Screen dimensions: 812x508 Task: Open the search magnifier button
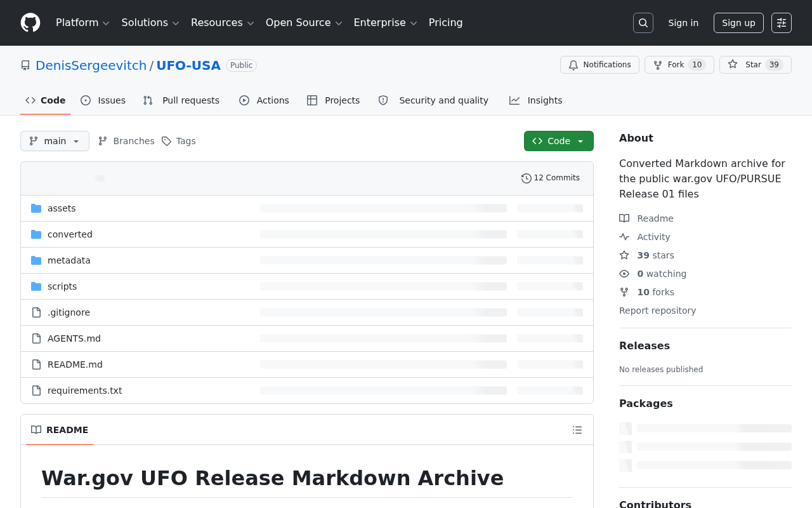pyautogui.click(x=643, y=23)
